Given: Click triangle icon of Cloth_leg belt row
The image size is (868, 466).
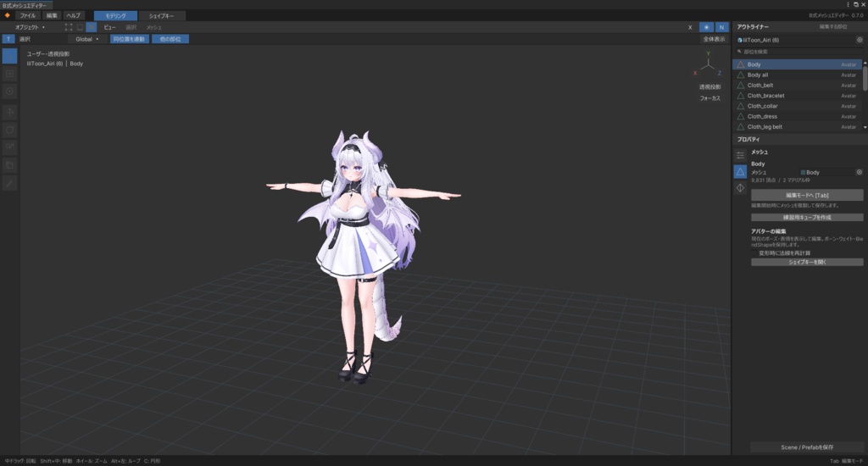Looking at the screenshot, I should click(740, 127).
